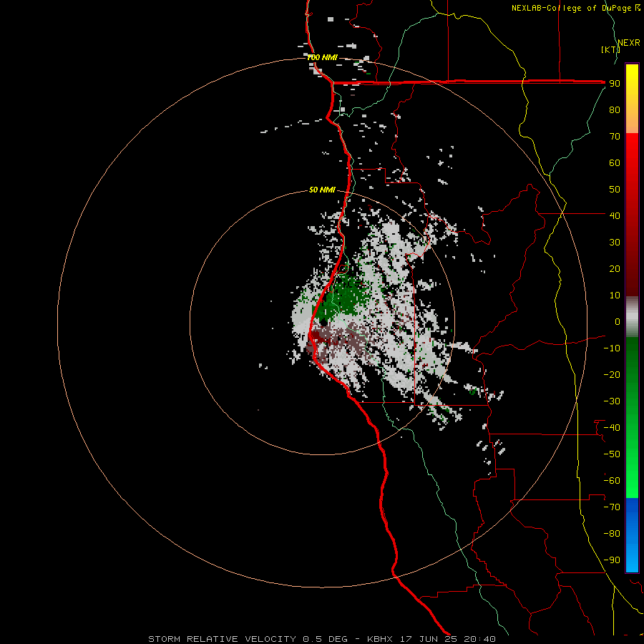Click the gray zero-velocity segment of color bar
This screenshot has height=644, width=644.
point(632,316)
